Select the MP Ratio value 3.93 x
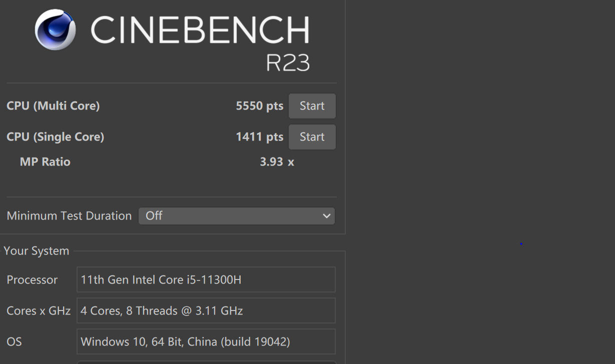The width and height of the screenshot is (615, 364). tap(277, 161)
